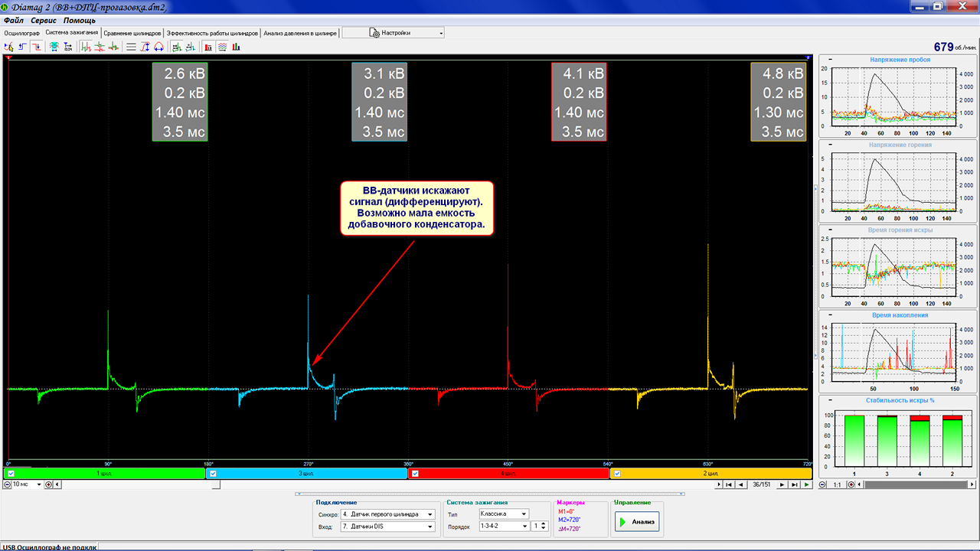Image resolution: width=980 pixels, height=551 pixels.
Task: Toggle the colored wavy lines graph icon
Action: click(222, 47)
